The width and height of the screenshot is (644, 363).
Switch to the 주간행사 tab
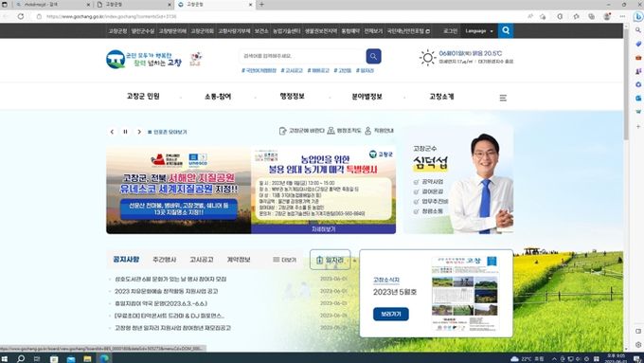[164, 260]
